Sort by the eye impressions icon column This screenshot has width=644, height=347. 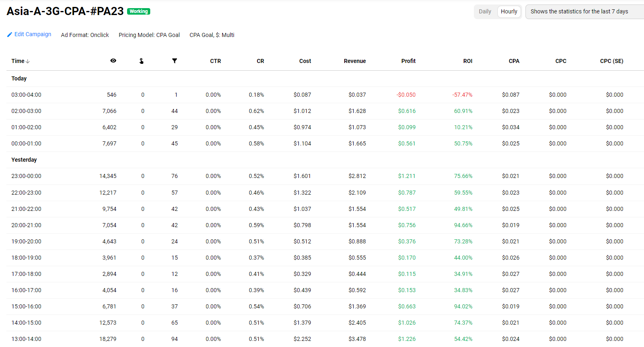(113, 61)
